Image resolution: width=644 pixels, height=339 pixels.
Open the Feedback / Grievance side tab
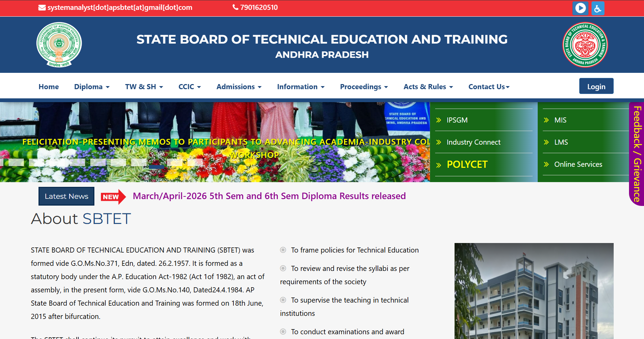637,154
